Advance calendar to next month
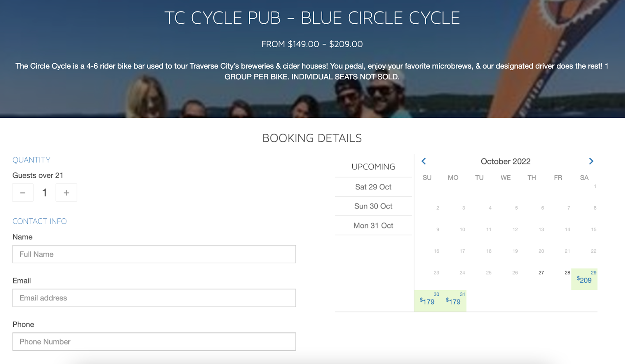 [591, 161]
